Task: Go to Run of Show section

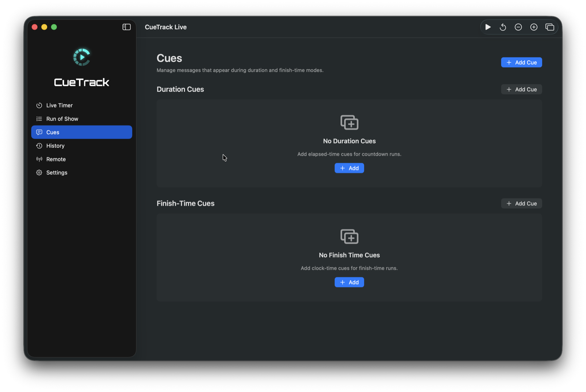Action: point(82,119)
